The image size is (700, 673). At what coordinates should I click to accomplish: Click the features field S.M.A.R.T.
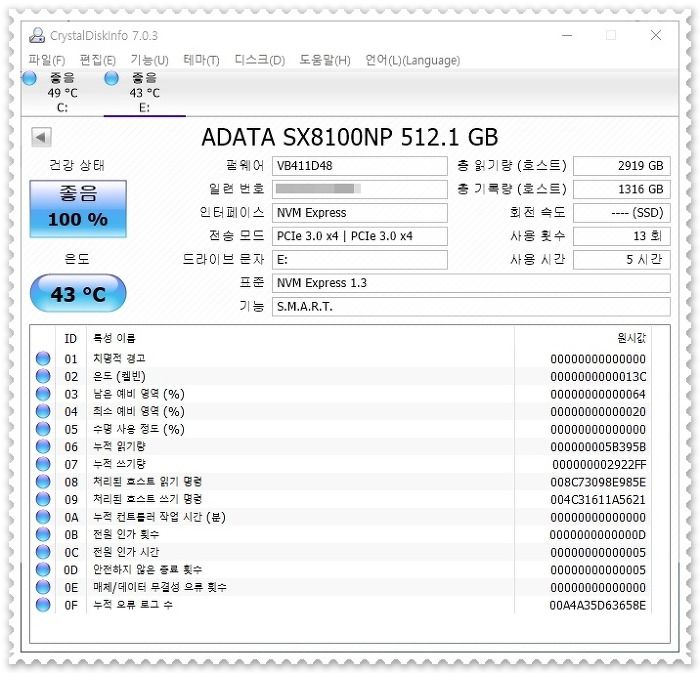[471, 307]
